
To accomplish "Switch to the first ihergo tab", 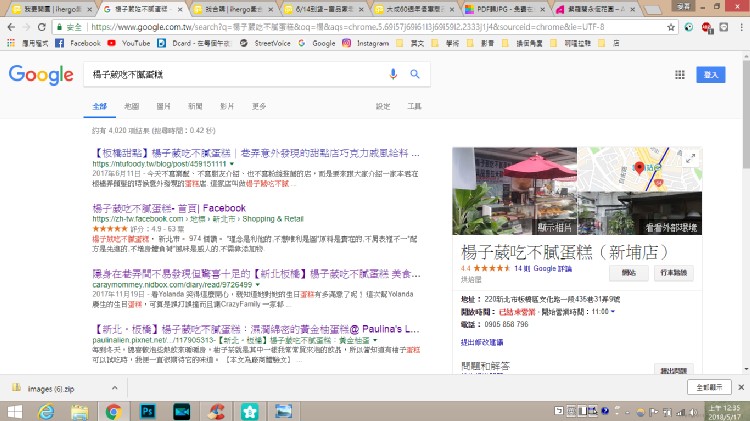I will pos(52,9).
